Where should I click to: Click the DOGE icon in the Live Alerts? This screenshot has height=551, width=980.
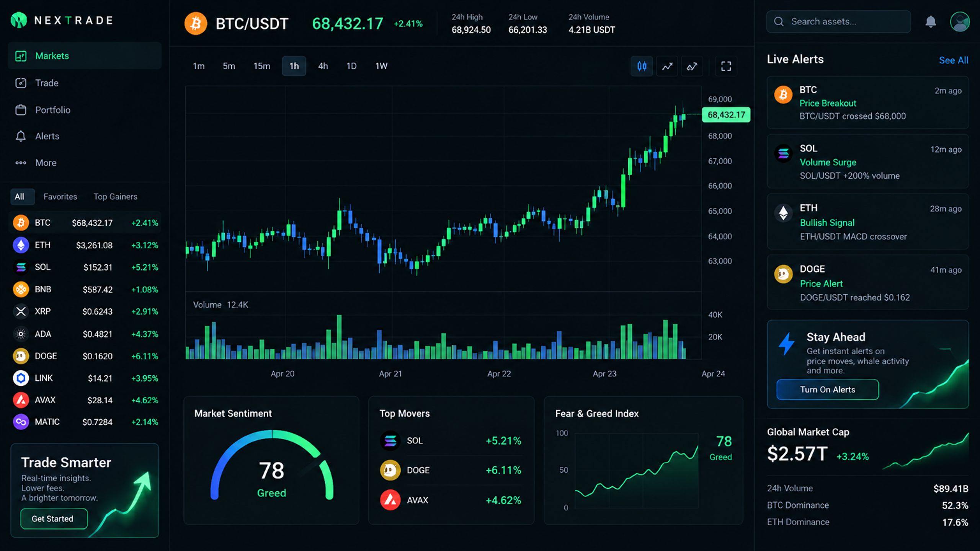click(x=783, y=274)
